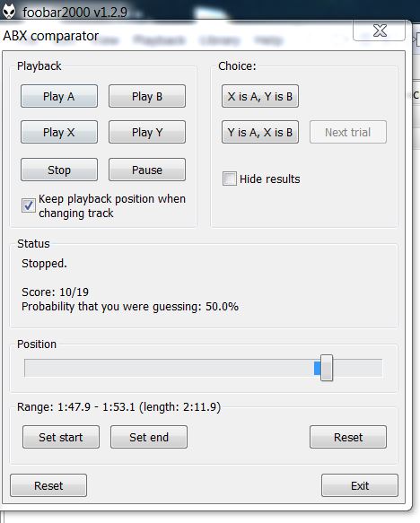Screen dimensions: 420x523
Task: Enable the Hide results checkbox
Action: point(230,179)
